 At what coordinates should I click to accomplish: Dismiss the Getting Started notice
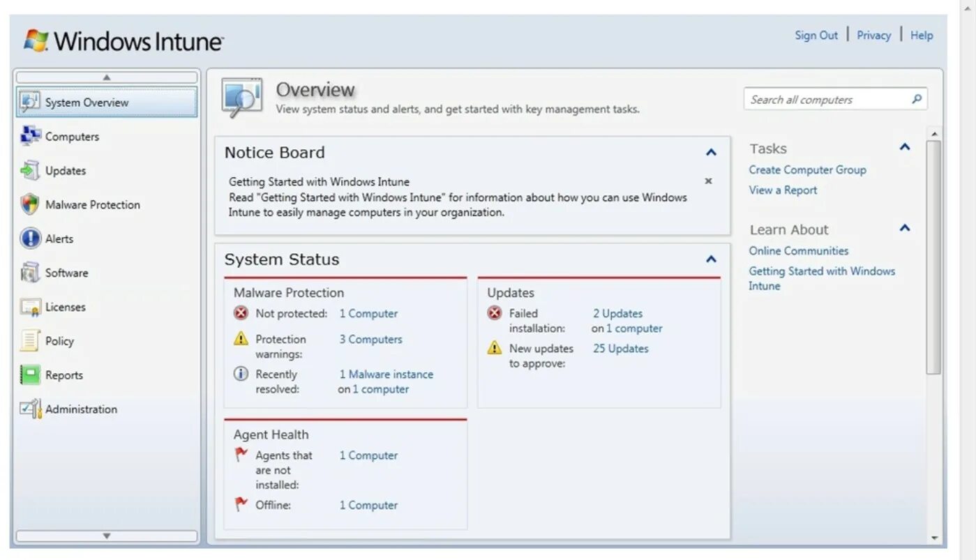click(708, 181)
